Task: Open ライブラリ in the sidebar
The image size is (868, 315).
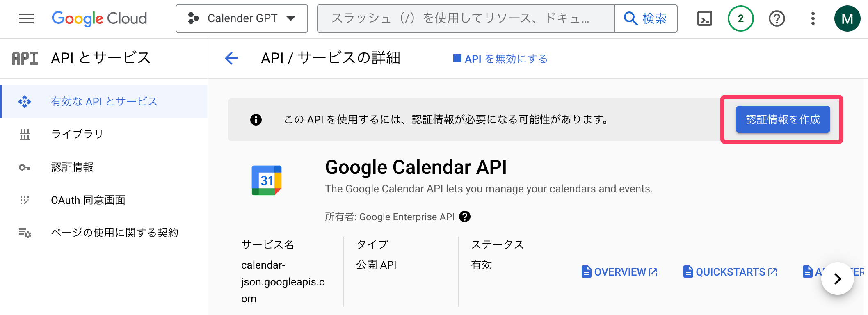Action: click(x=77, y=134)
